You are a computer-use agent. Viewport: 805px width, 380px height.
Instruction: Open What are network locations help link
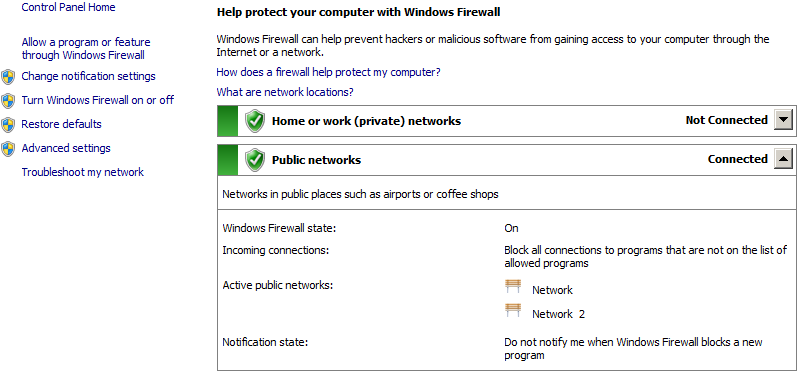(x=285, y=92)
